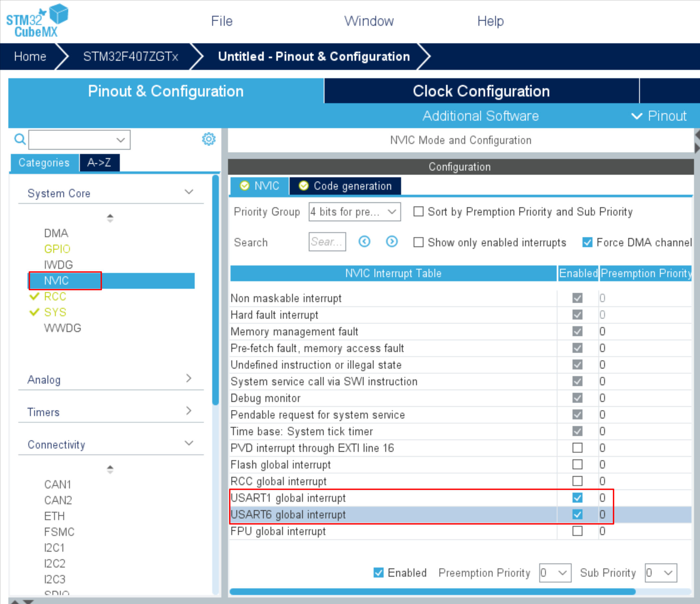Image resolution: width=700 pixels, height=604 pixels.
Task: Click the Connectivity collapse arrows icon
Action: click(x=110, y=469)
